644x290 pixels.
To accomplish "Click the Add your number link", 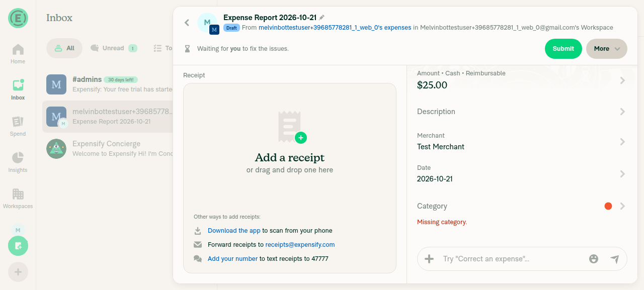I will point(232,259).
